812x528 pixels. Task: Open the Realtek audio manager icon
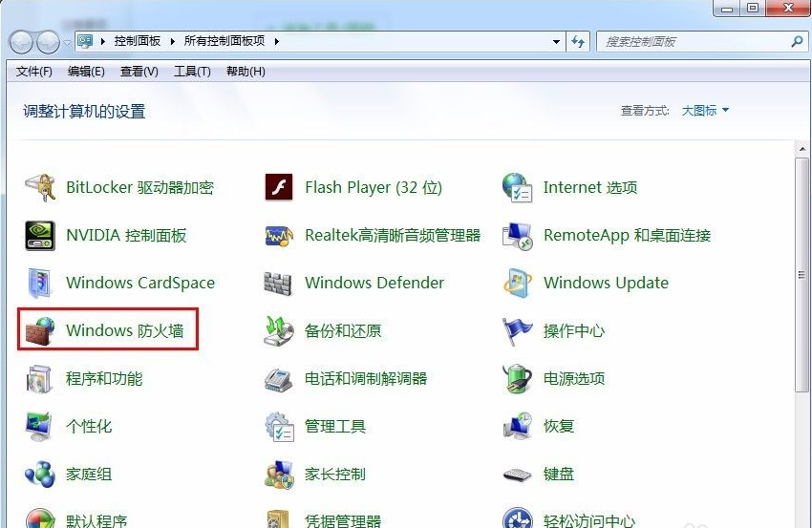tap(279, 236)
